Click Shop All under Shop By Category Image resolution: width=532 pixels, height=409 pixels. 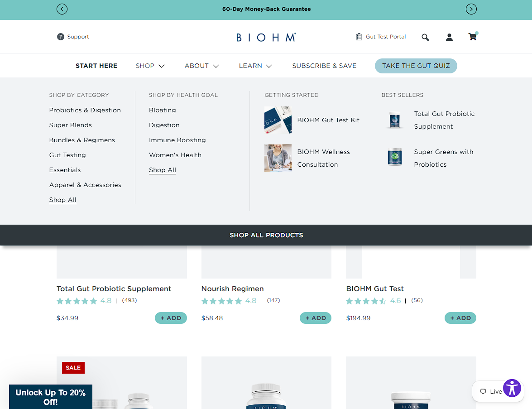(x=62, y=200)
